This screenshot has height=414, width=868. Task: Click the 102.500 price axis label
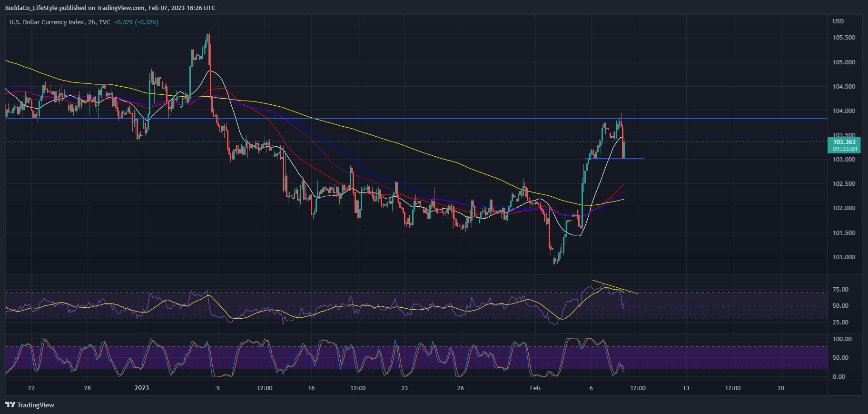tap(844, 184)
